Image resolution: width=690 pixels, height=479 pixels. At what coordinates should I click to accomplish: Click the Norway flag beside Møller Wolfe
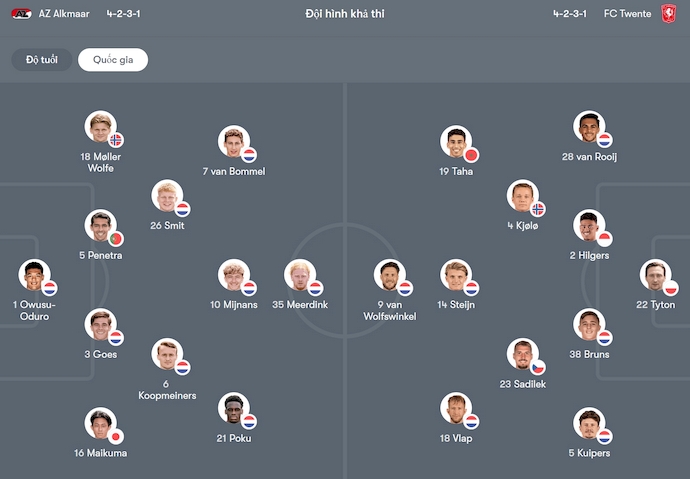click(116, 140)
